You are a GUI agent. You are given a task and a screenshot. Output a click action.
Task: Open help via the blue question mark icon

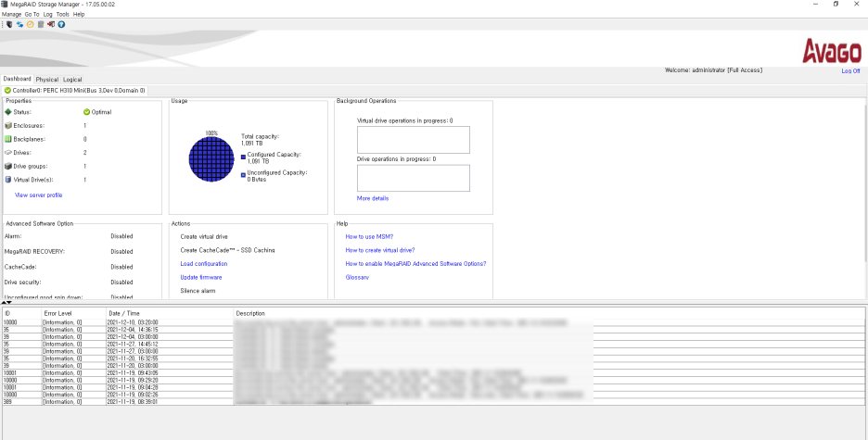coord(61,24)
